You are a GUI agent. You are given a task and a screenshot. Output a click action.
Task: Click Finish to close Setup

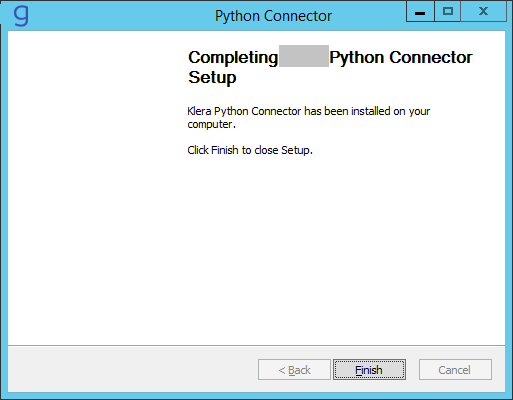[x=369, y=369]
